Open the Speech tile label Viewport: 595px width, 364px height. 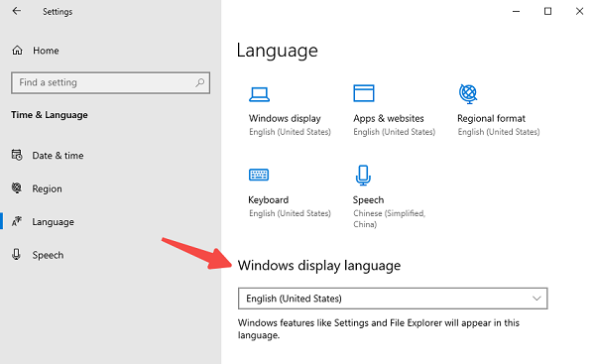[x=368, y=200]
